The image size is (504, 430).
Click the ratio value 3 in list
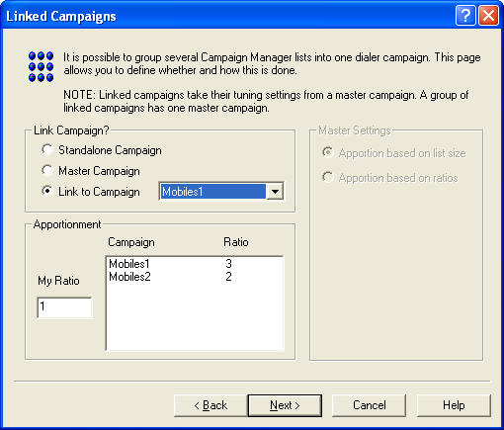coord(228,264)
